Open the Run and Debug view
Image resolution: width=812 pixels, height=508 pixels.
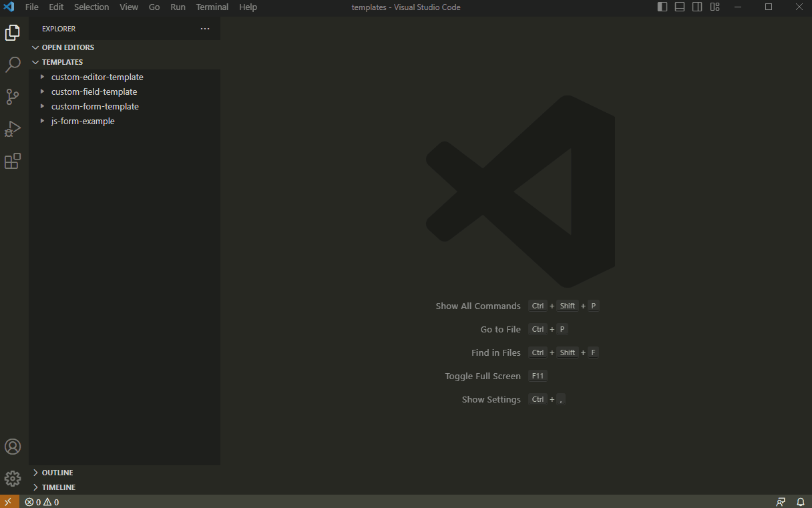[x=12, y=128]
